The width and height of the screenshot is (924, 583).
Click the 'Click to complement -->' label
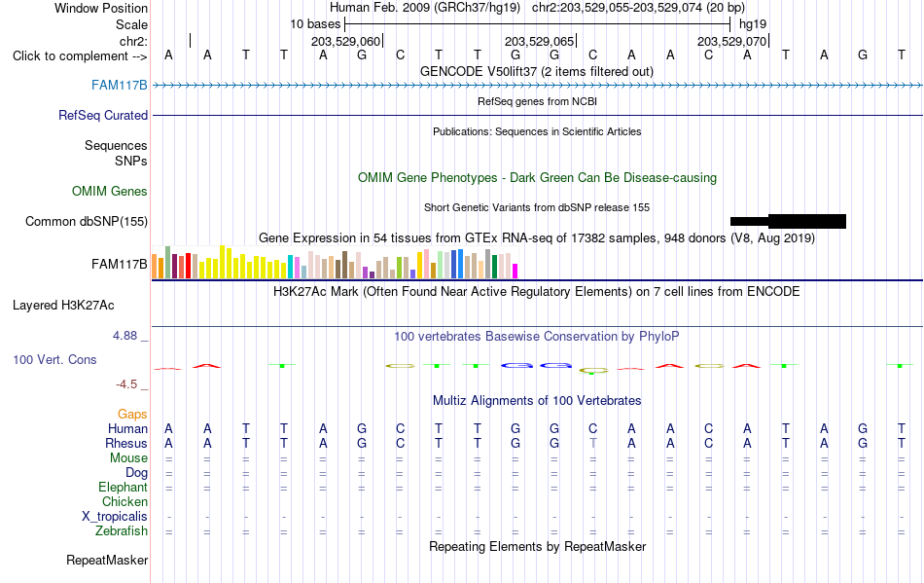coord(80,56)
